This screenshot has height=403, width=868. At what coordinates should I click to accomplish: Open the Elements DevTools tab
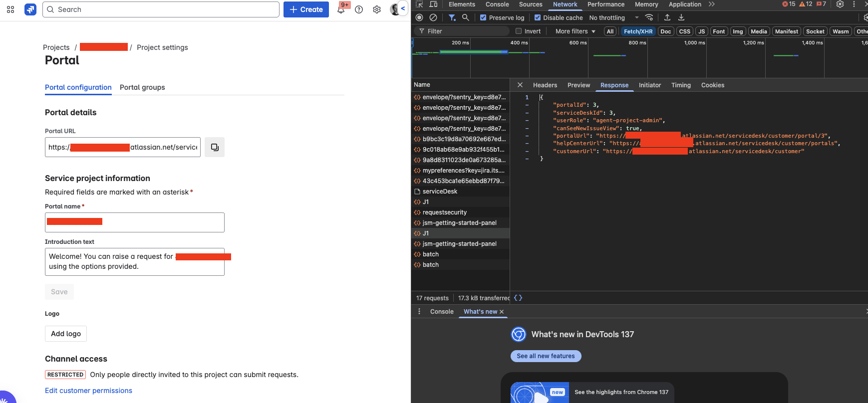point(462,4)
